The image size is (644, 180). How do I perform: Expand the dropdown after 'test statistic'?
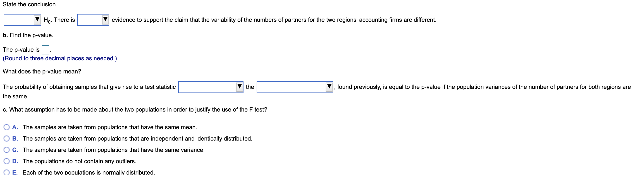[210, 87]
